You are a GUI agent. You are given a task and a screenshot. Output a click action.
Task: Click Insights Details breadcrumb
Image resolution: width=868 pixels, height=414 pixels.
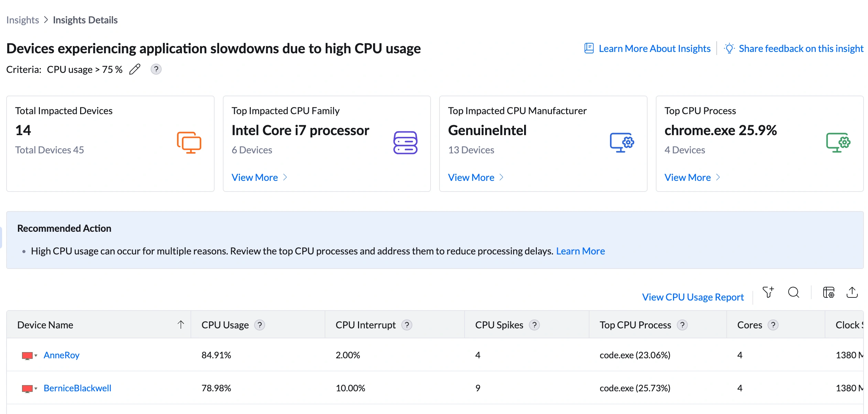(x=85, y=20)
